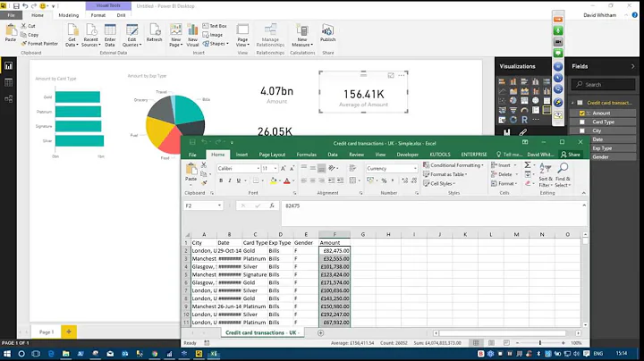
Task: Collapse the Fields pane chevron
Action: coord(632,66)
